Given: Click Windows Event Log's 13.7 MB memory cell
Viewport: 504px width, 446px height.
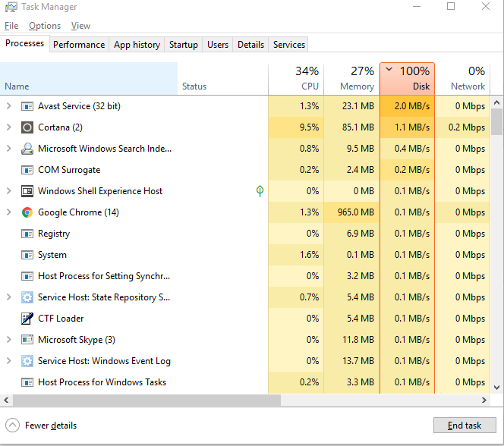Looking at the screenshot, I should click(351, 361).
